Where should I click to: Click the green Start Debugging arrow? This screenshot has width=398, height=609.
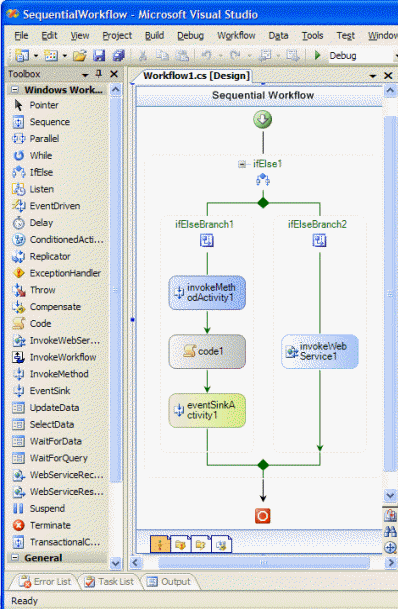pyautogui.click(x=317, y=55)
